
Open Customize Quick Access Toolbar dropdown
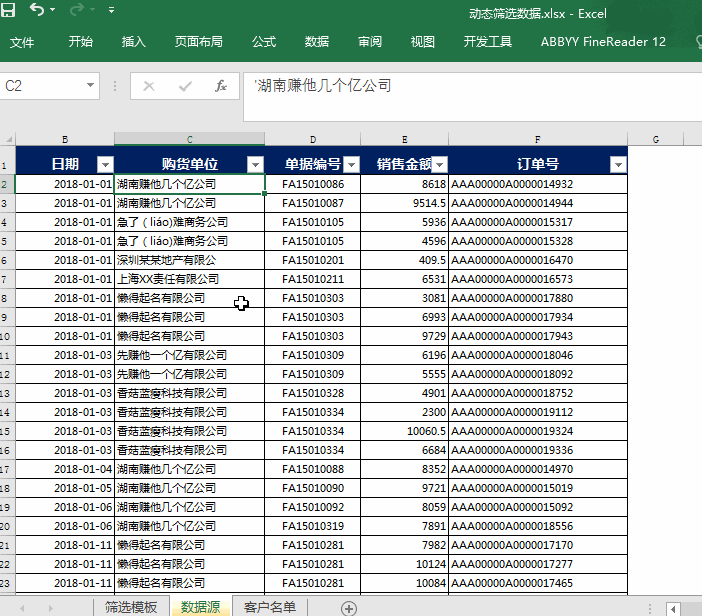[x=111, y=9]
